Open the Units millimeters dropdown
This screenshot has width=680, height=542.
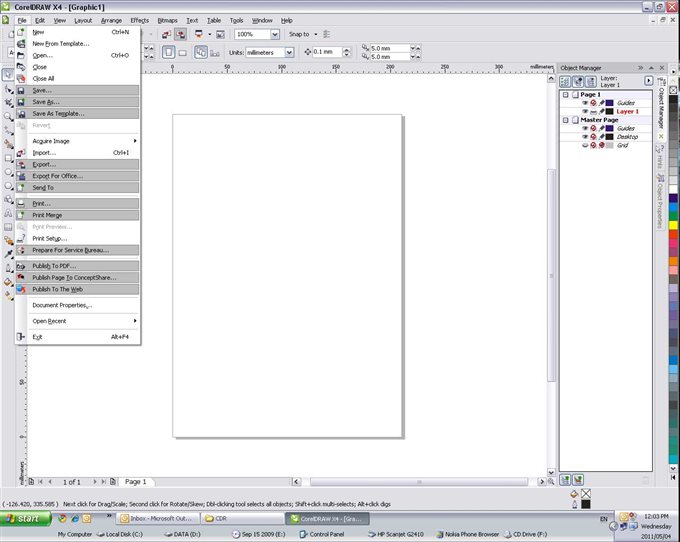tap(289, 52)
